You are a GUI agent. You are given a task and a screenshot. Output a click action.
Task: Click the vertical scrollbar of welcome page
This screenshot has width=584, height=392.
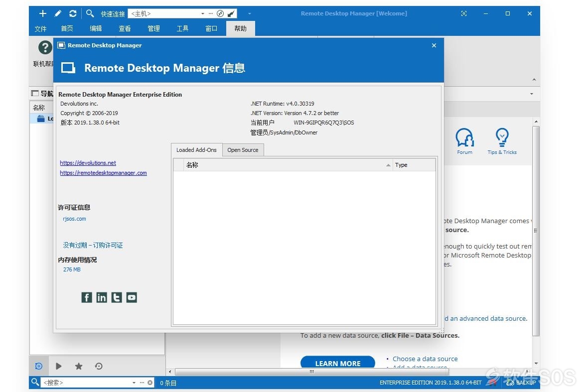point(536,231)
